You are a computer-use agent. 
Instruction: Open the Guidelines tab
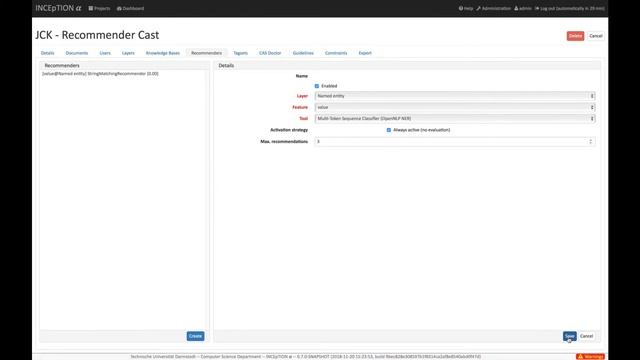(x=303, y=53)
